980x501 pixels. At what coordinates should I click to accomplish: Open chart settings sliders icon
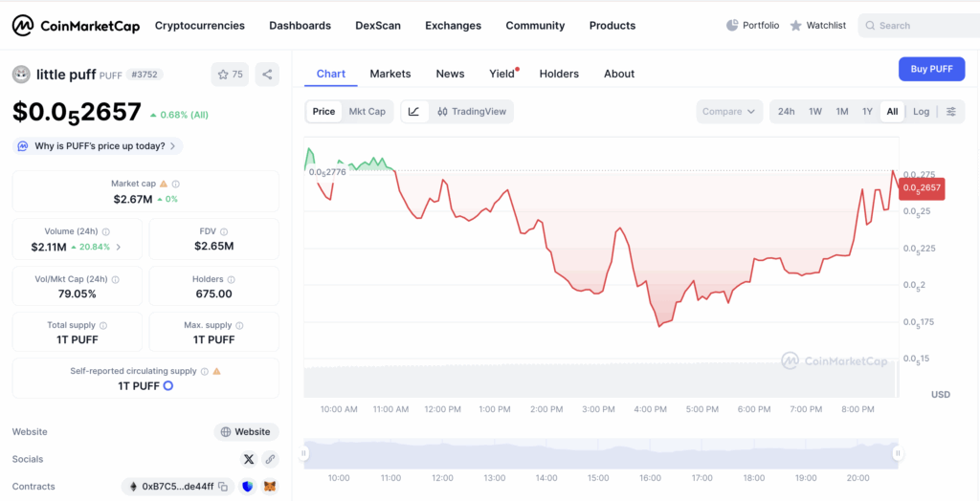[950, 112]
